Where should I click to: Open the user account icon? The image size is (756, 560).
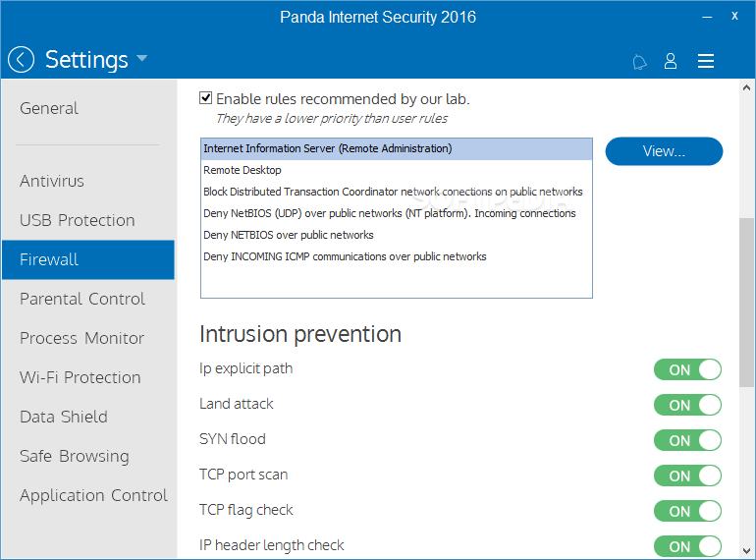(x=671, y=61)
